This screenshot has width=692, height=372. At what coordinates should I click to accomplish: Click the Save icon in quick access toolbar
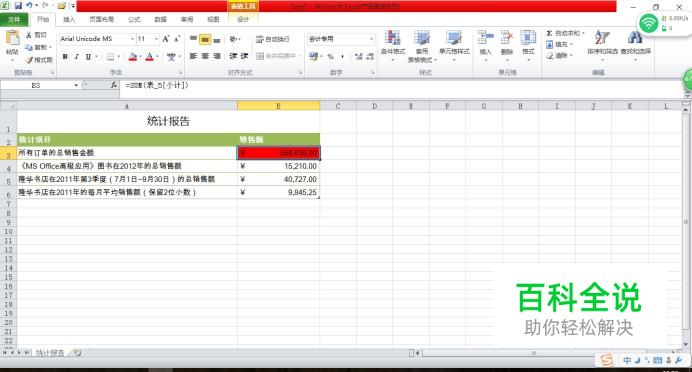18,6
